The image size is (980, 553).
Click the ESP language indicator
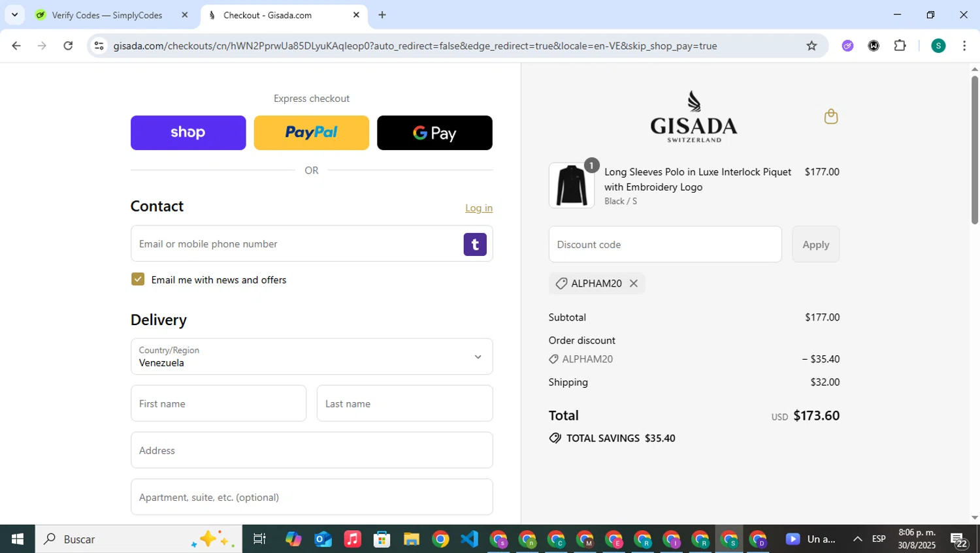click(x=879, y=539)
